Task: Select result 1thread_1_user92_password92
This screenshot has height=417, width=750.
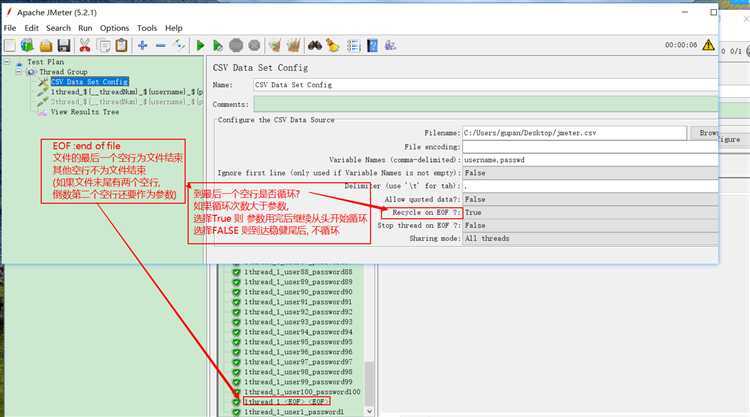Action: pos(298,312)
